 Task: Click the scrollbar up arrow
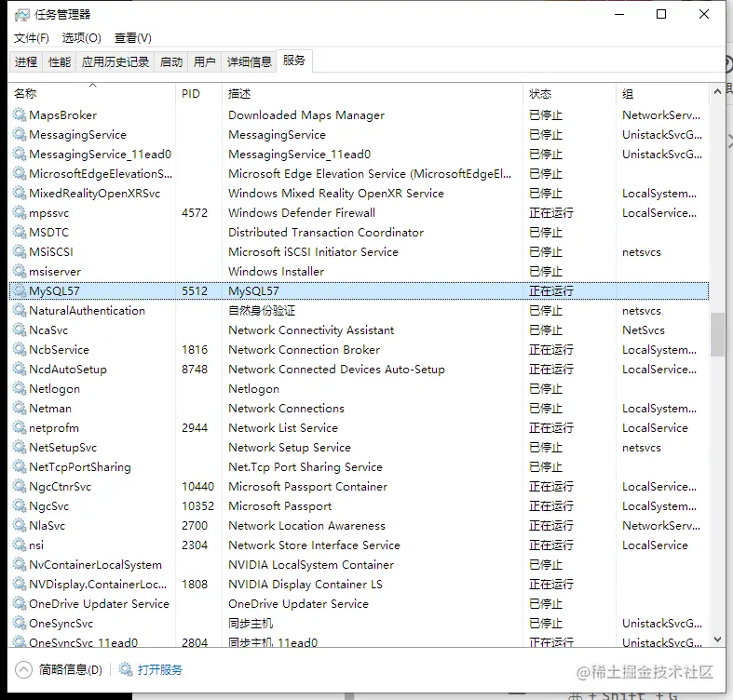click(717, 91)
